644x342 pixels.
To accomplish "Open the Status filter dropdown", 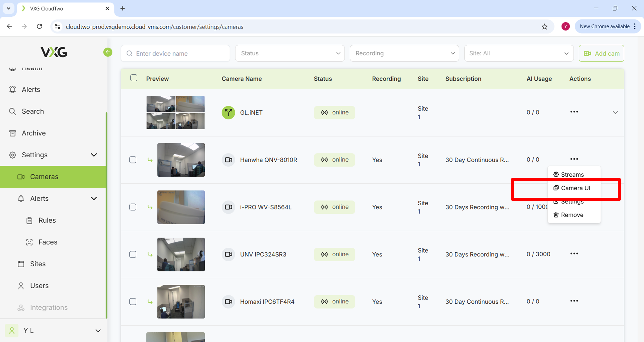I will 290,53.
